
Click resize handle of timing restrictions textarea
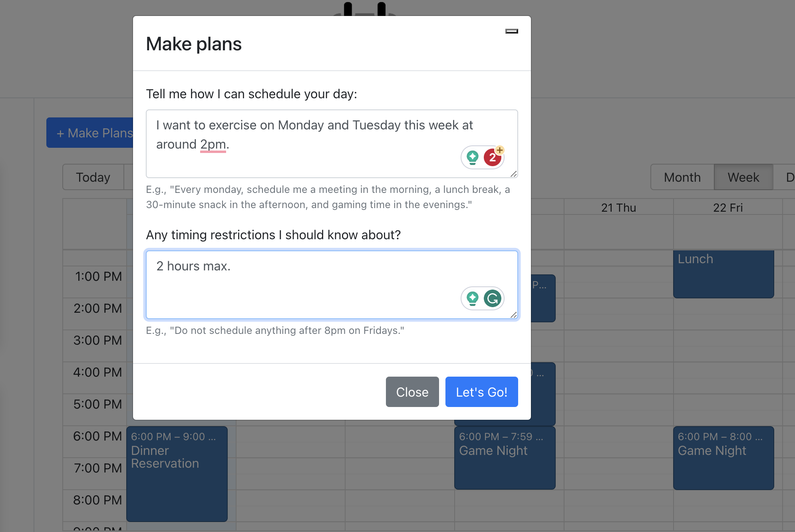coord(514,315)
